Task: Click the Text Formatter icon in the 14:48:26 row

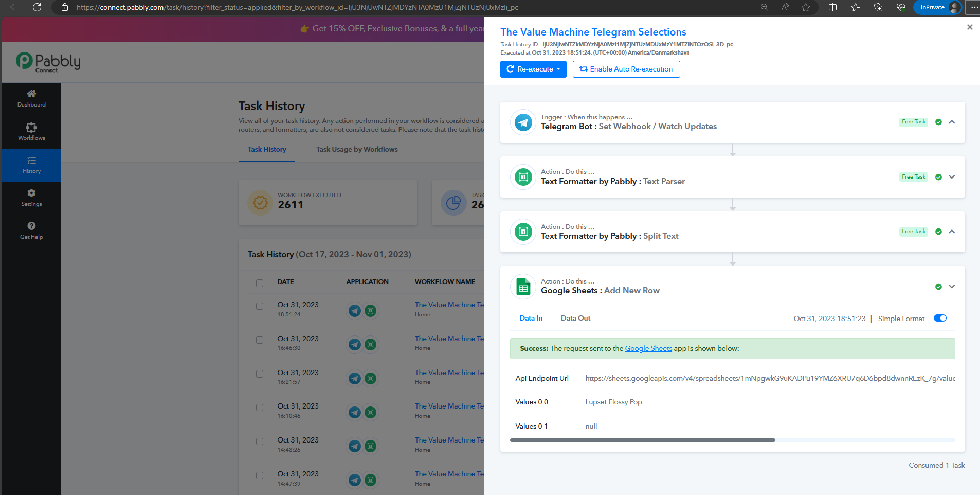Action: pyautogui.click(x=370, y=446)
